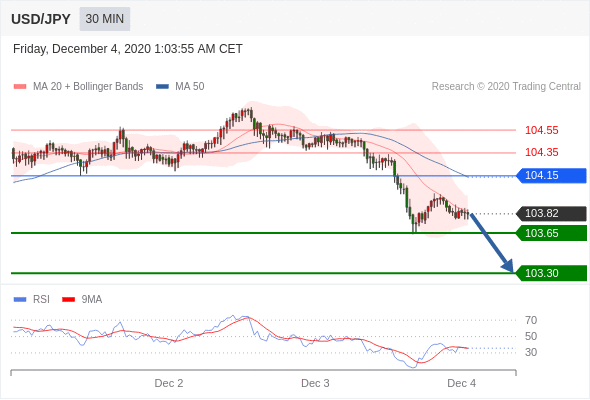
Task: Click the black 103.82 current price tag
Action: tap(552, 213)
